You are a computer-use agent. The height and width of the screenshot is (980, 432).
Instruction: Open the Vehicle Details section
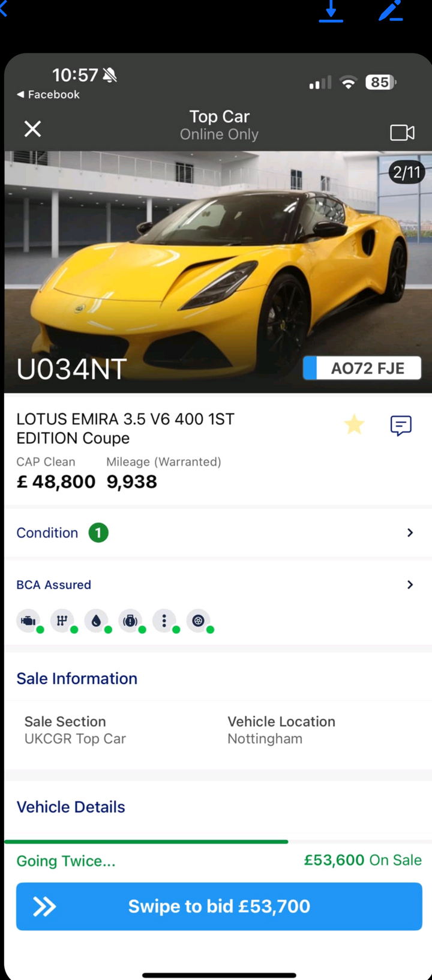click(x=71, y=807)
